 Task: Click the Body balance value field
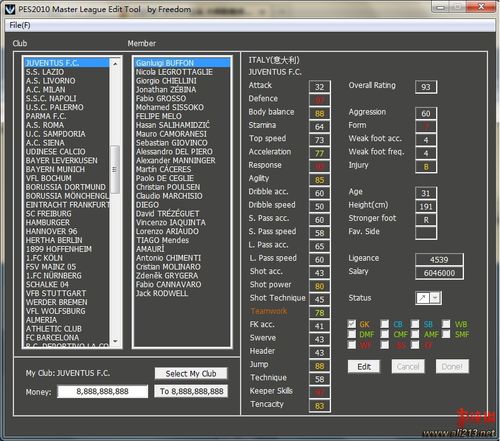[320, 113]
